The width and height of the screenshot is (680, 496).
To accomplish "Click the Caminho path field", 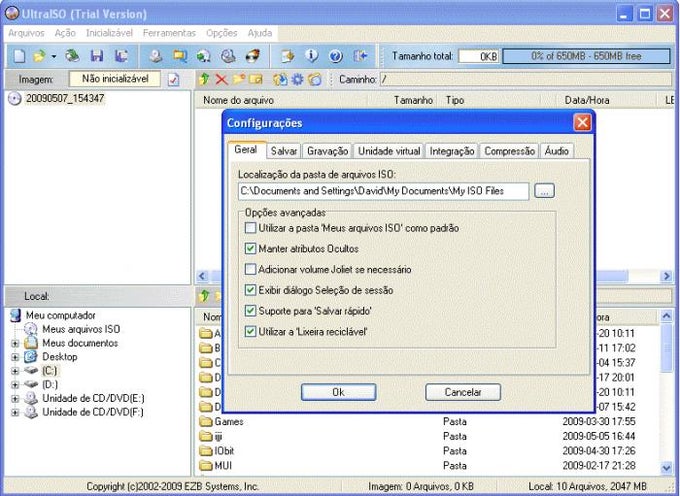I will 526,79.
